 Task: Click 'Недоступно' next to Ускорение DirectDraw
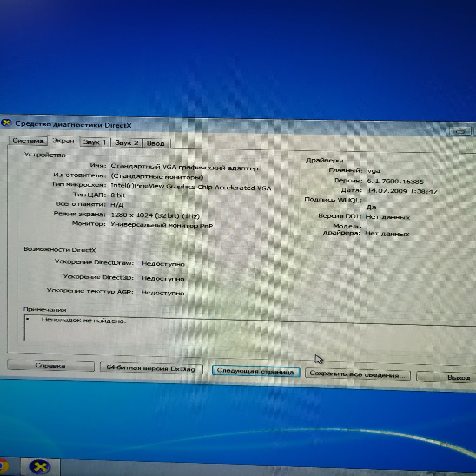click(163, 264)
